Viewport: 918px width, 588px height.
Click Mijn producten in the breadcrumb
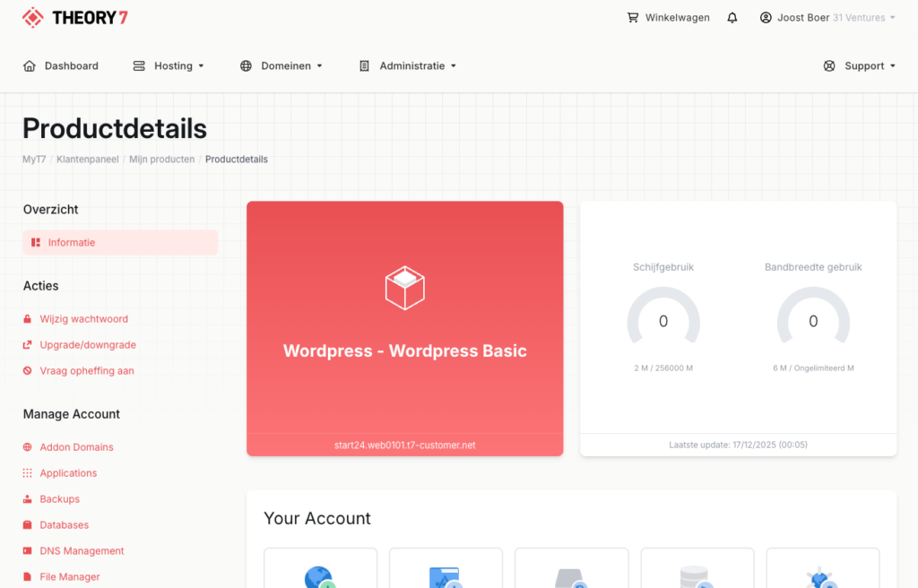click(x=161, y=160)
